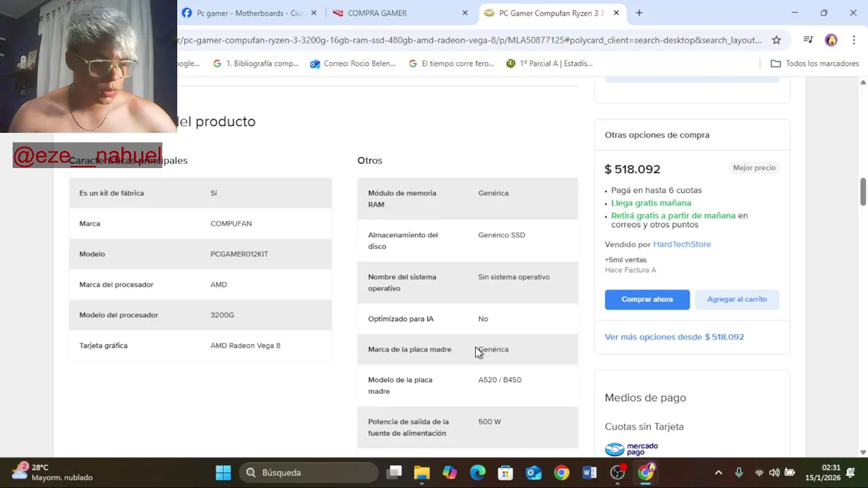
Task: Close the Pc gamer Motherboards Facebook tab
Action: 315,13
